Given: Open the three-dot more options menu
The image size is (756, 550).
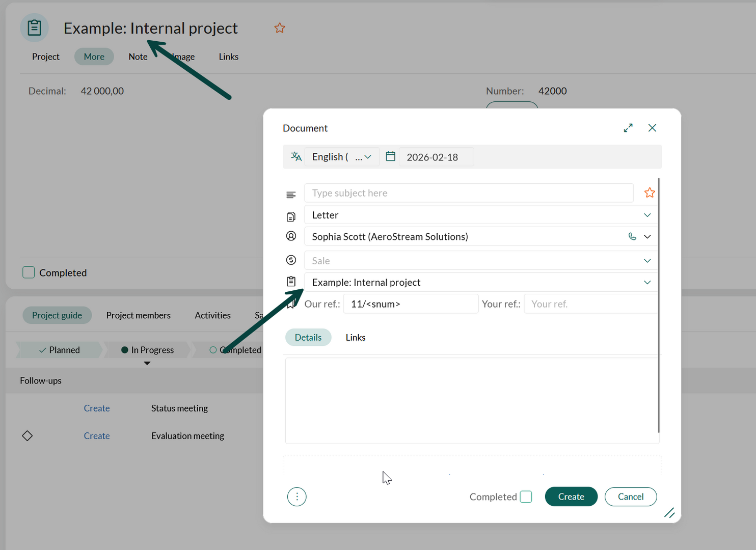Looking at the screenshot, I should click(297, 497).
